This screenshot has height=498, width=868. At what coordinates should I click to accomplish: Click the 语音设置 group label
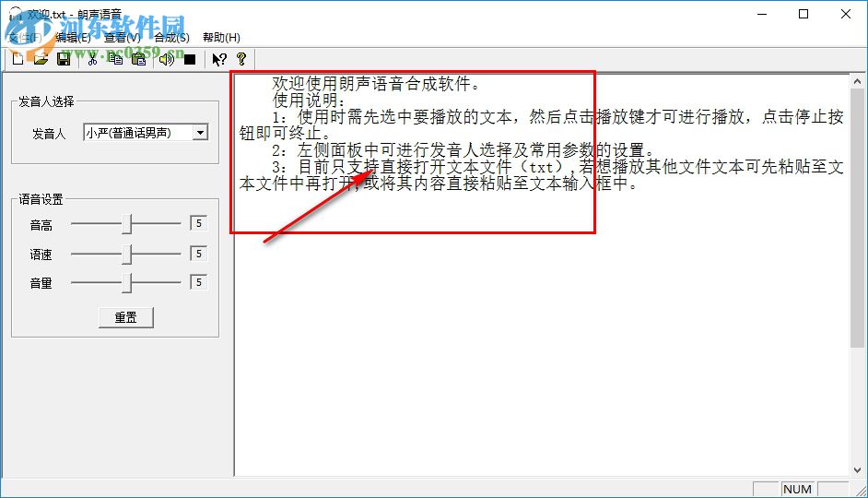41,199
